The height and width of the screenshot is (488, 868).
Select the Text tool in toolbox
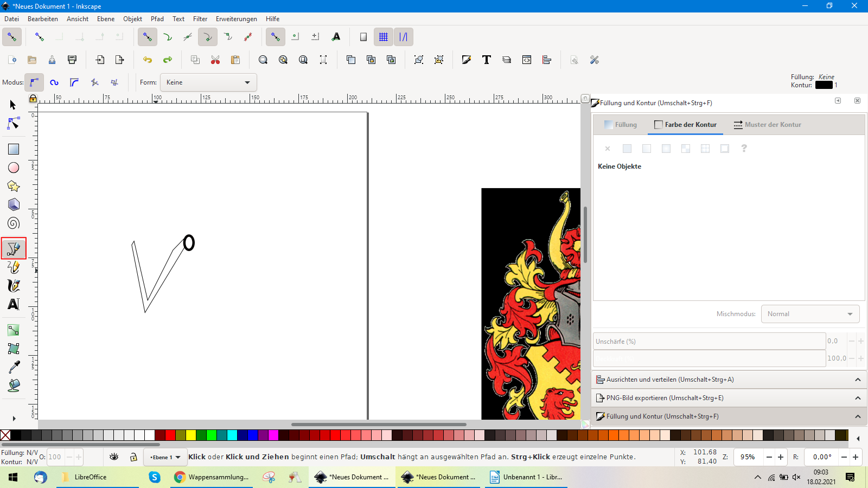14,304
